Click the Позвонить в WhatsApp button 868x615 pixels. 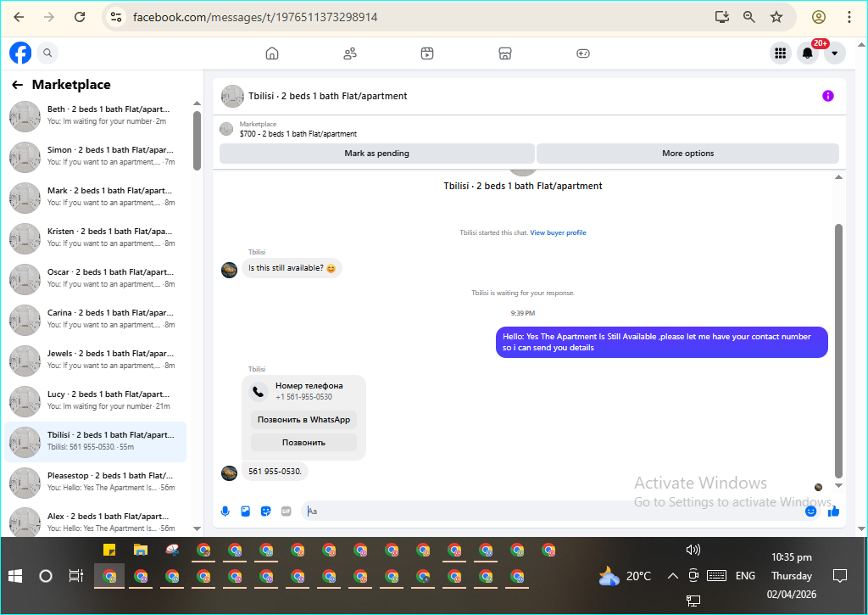pos(303,419)
